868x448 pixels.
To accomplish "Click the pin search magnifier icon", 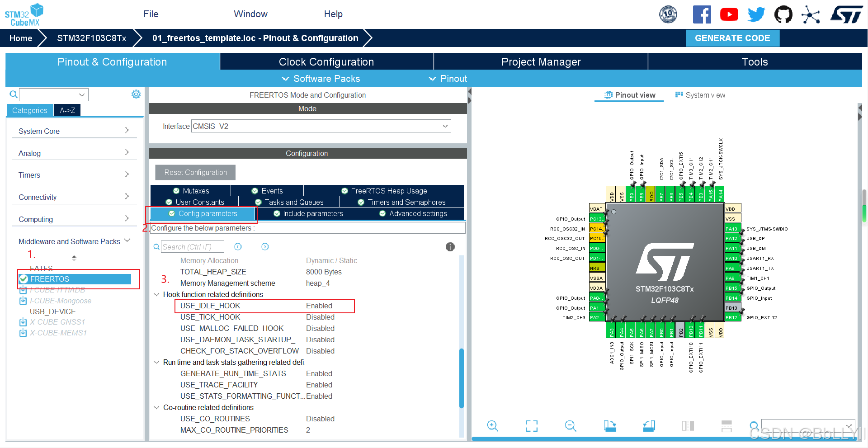I will [x=754, y=426].
